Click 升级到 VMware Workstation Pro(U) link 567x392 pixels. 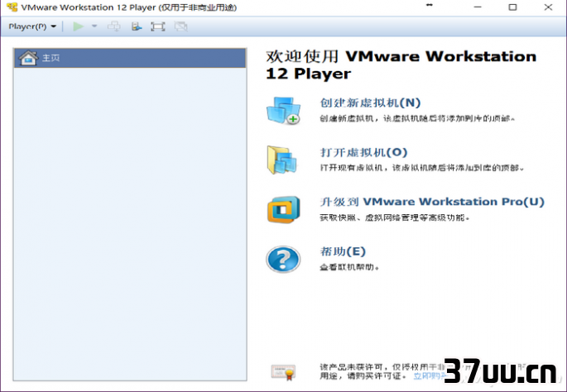(x=432, y=202)
